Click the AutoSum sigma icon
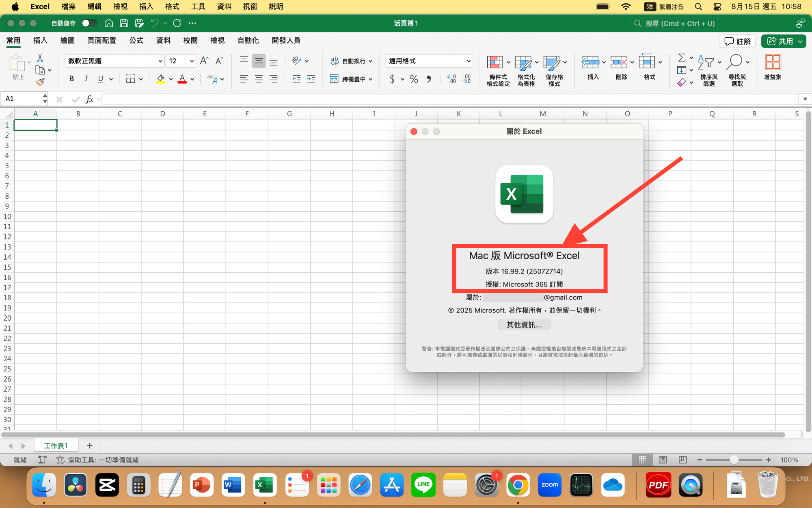This screenshot has height=508, width=812. point(682,58)
